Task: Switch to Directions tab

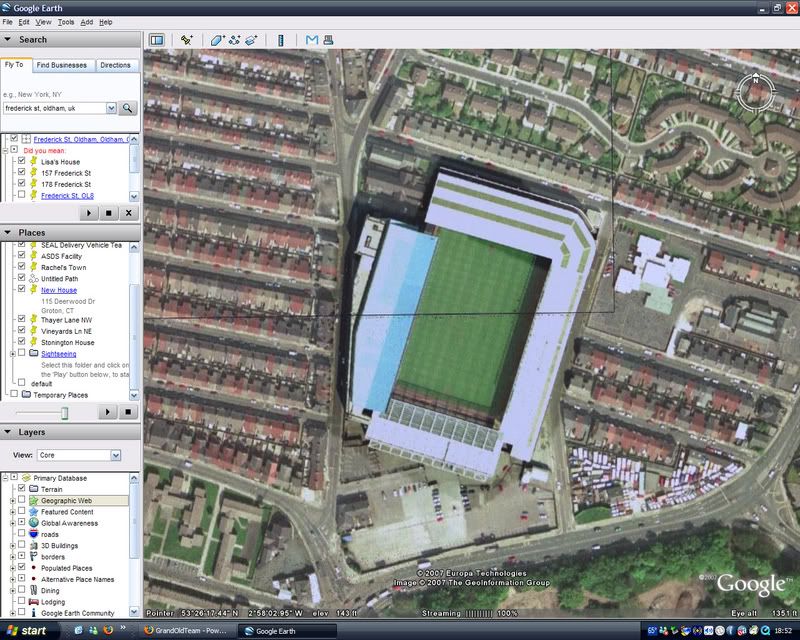Action: pos(115,65)
